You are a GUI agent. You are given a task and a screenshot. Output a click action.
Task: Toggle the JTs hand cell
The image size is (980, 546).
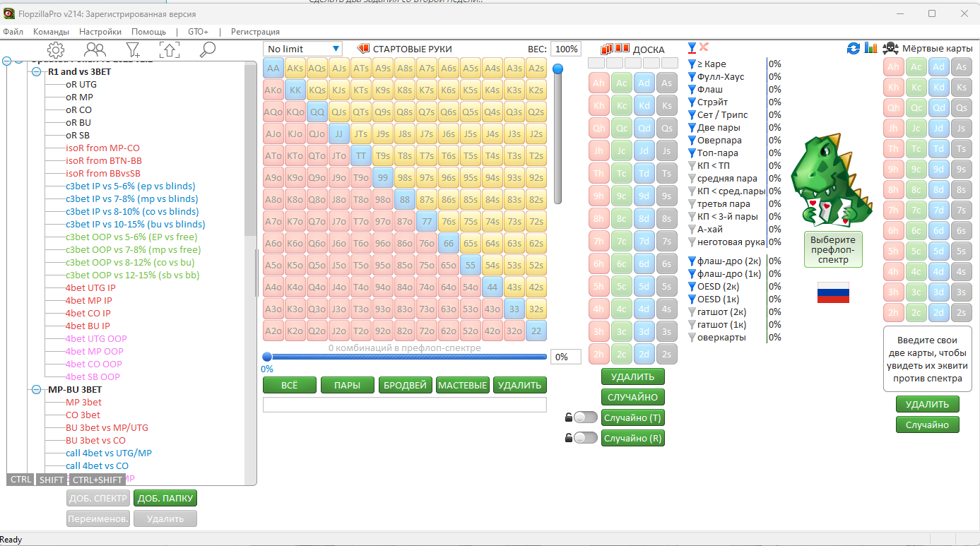click(x=361, y=134)
